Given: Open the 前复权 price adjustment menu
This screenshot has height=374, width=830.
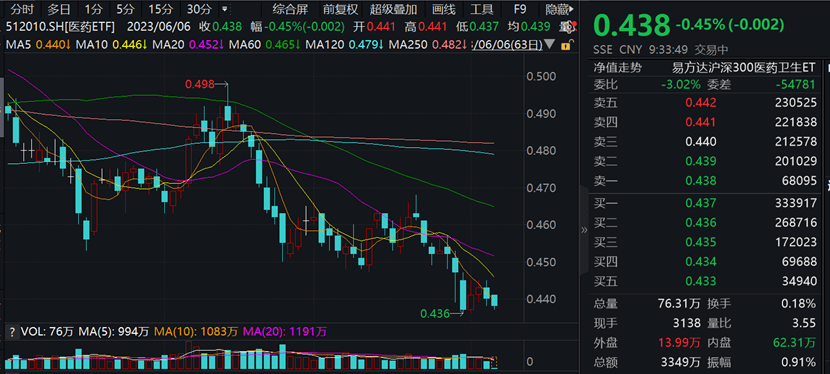Looking at the screenshot, I should [x=340, y=9].
